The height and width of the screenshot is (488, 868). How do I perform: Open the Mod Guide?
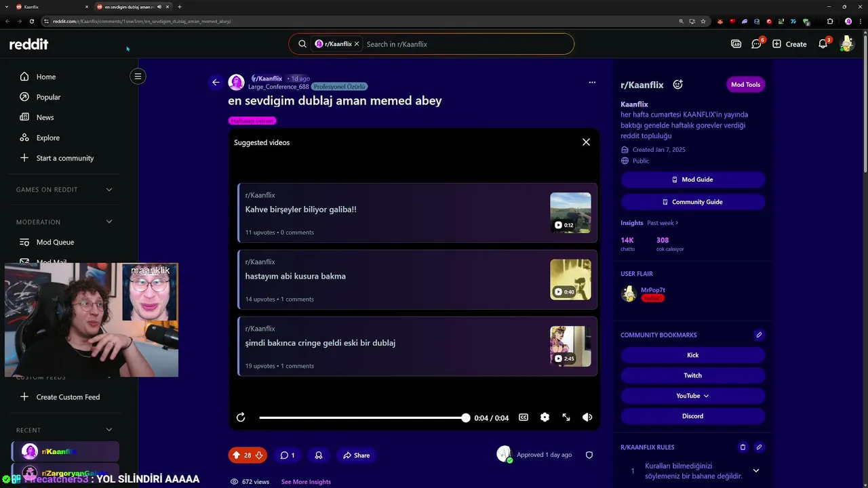(x=692, y=180)
